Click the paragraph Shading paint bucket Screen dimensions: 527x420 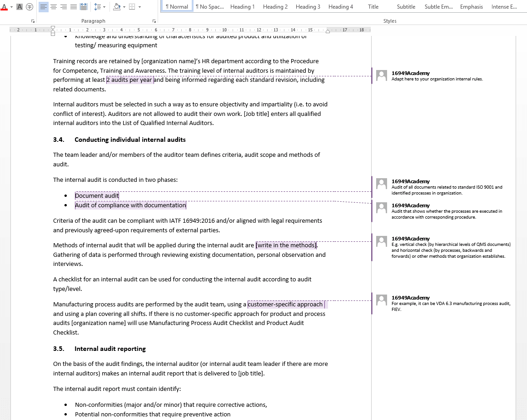[x=116, y=6]
